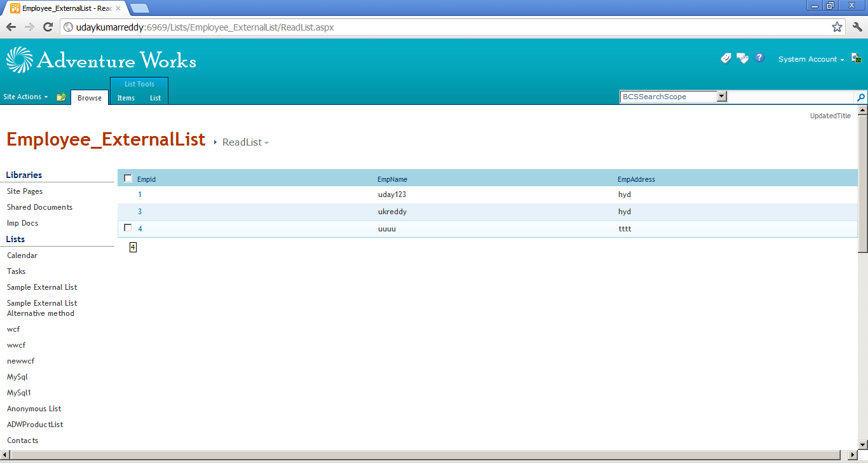Screen dimensions: 868x464
Task: Click the tttt address cell
Action: coord(625,229)
